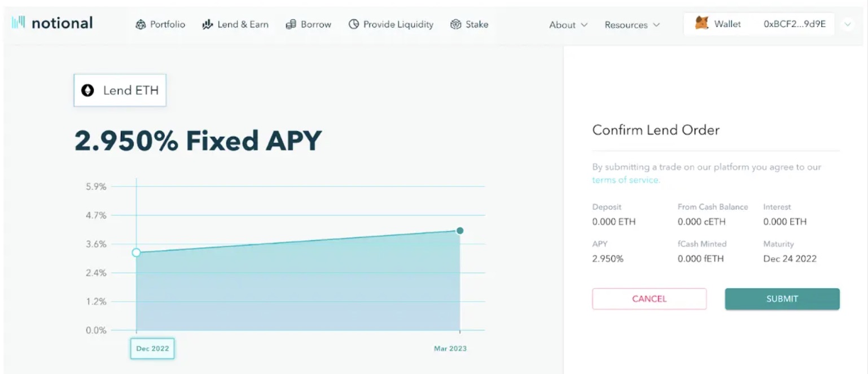Open Provide Liquidity via its clock icon

354,24
